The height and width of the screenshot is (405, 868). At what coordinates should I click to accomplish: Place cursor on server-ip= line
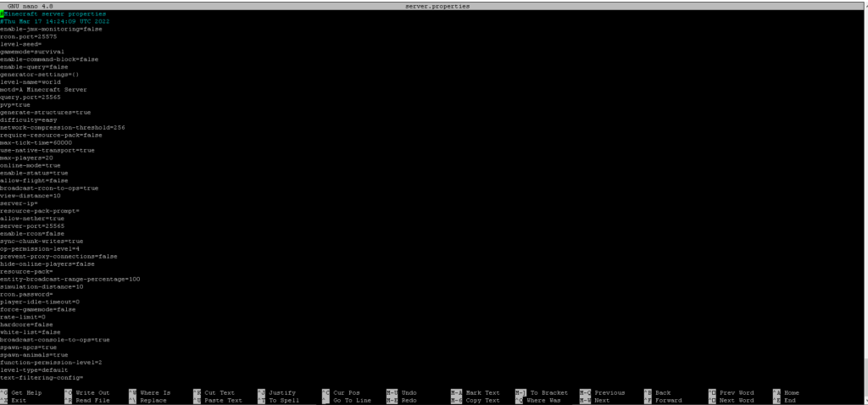(19, 203)
